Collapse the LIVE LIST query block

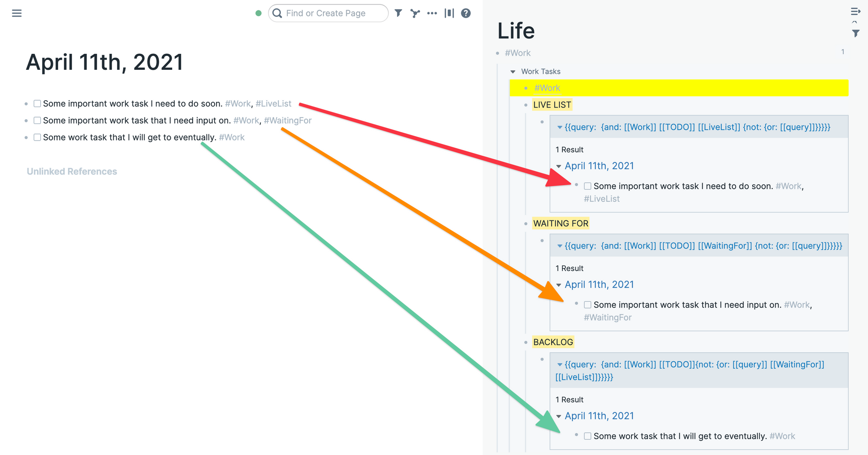coord(560,127)
